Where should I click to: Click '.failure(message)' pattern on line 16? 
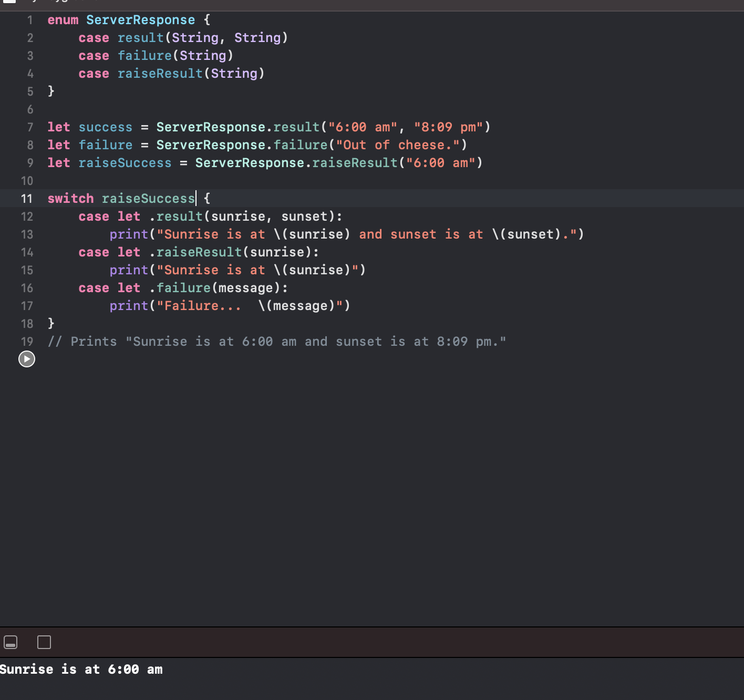click(215, 288)
